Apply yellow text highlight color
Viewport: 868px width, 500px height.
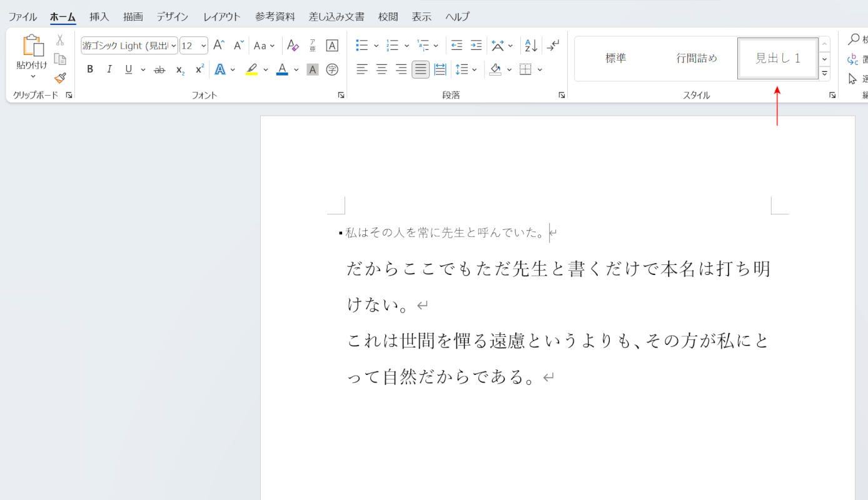coord(251,69)
